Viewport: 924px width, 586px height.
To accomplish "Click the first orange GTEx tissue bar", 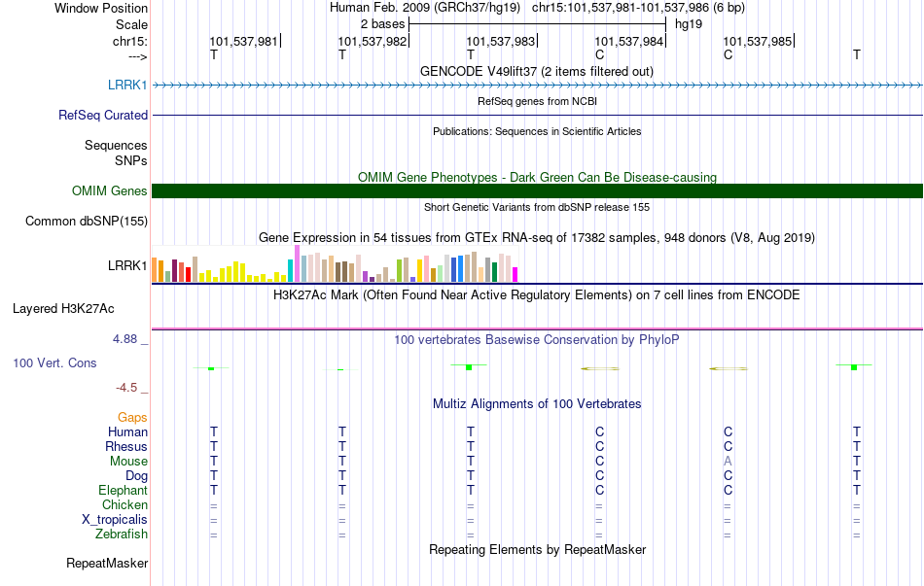I will pyautogui.click(x=155, y=270).
